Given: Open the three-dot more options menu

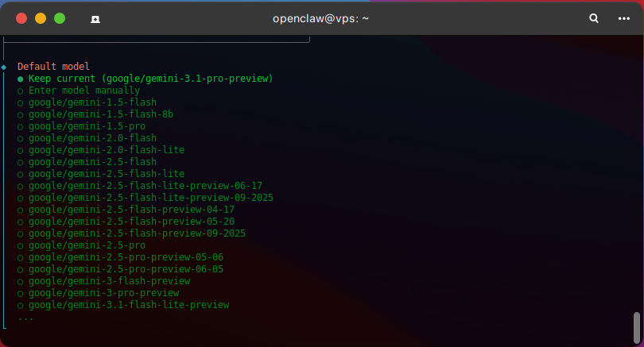Looking at the screenshot, I should pyautogui.click(x=623, y=18).
